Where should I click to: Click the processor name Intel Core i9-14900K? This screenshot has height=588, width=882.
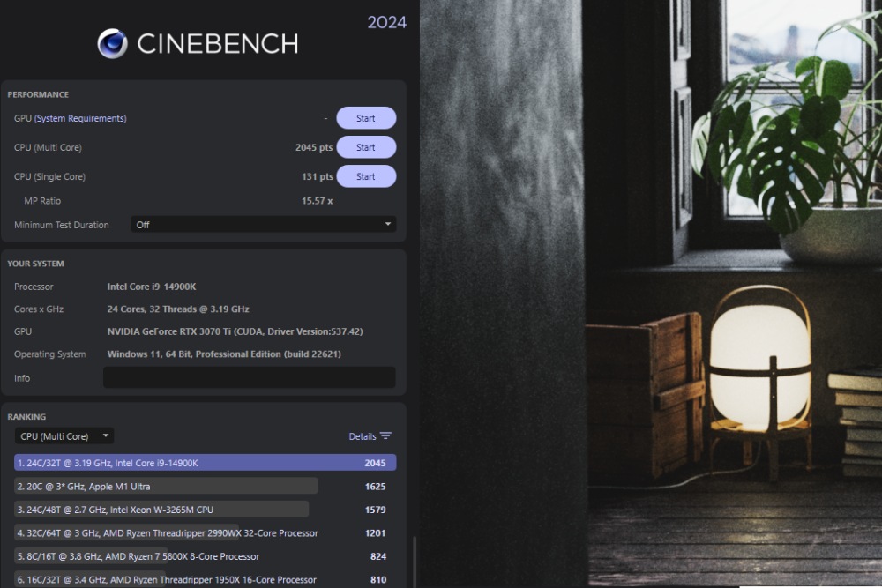(152, 287)
